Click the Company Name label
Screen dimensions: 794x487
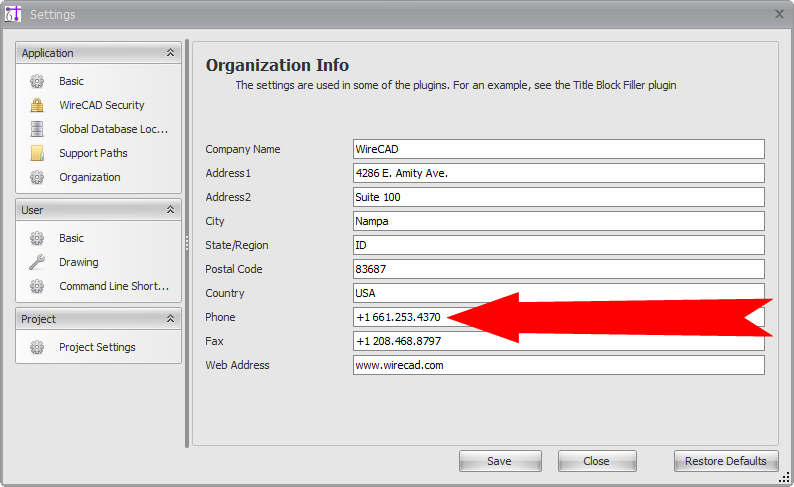[243, 149]
